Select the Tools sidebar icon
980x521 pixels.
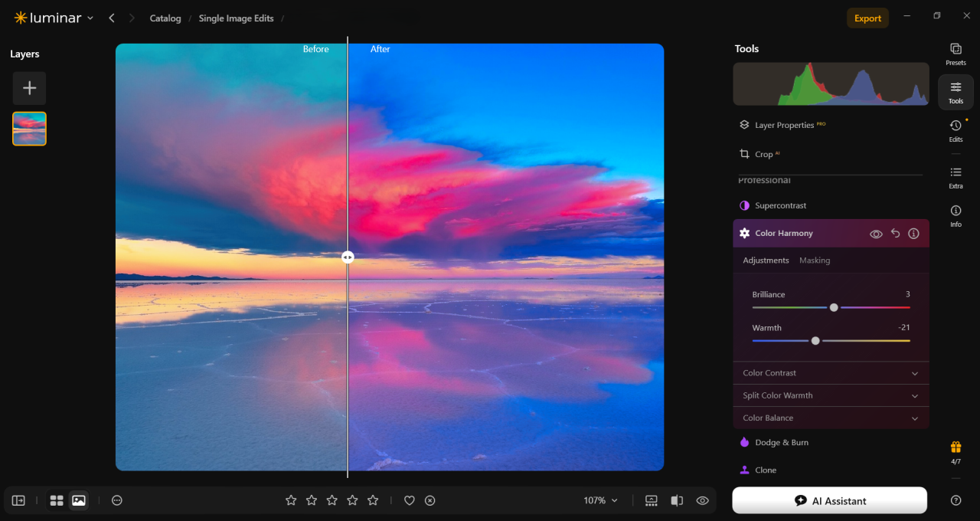pyautogui.click(x=955, y=92)
